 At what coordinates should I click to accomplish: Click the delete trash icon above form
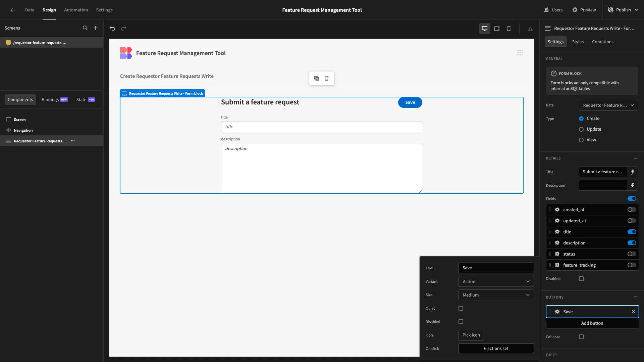click(x=326, y=78)
